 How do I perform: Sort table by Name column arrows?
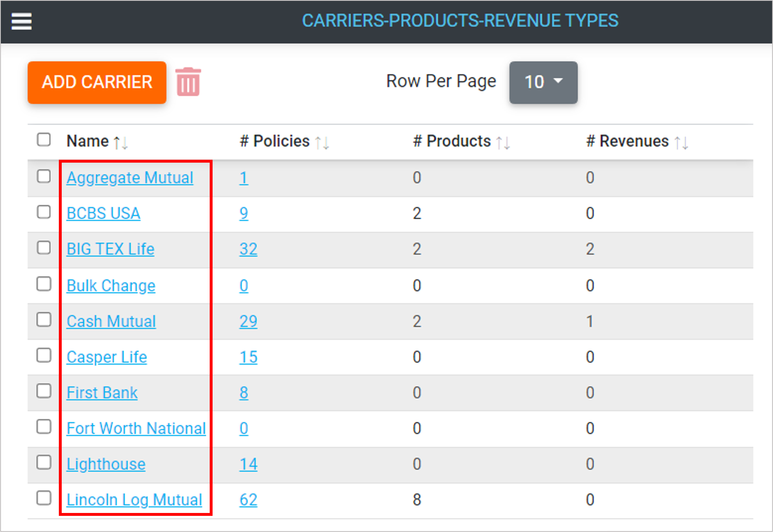[x=121, y=142]
